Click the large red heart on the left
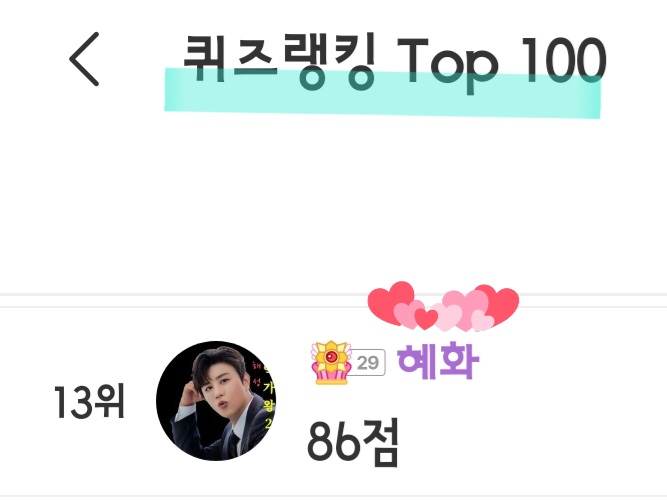 click(391, 301)
